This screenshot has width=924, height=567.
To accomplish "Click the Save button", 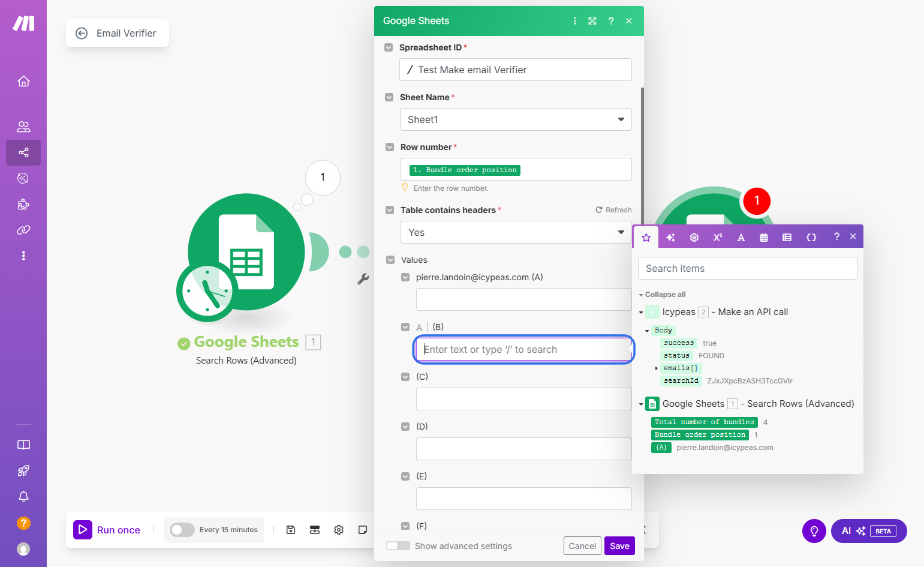I will (619, 546).
